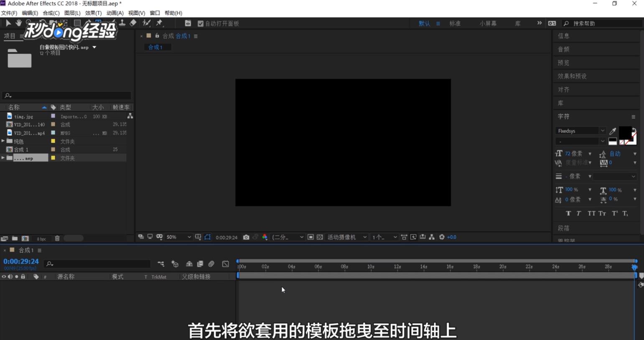Open the 预览 panel
Image resolution: width=644 pixels, height=340 pixels.
563,63
